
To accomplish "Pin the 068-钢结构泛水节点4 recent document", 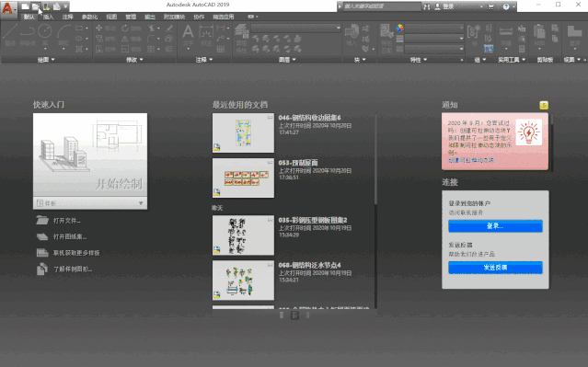I will pyautogui.click(x=270, y=265).
